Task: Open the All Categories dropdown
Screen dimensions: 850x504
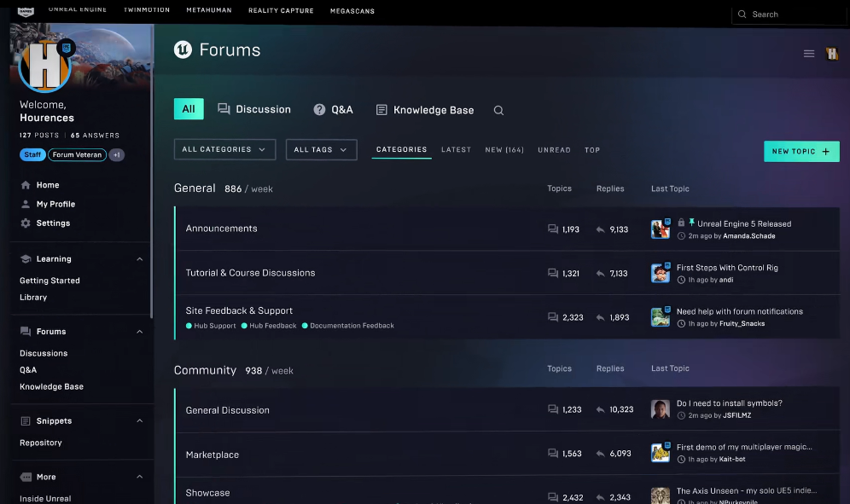Action: (x=224, y=149)
